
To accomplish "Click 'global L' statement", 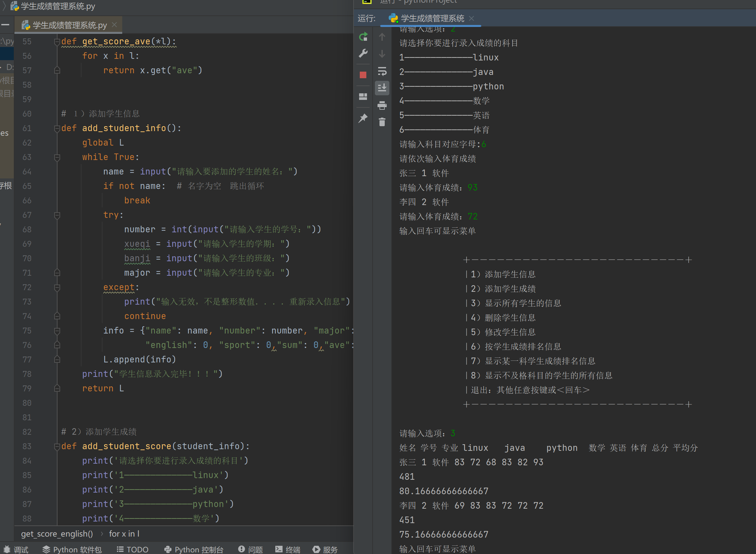I will [103, 143].
